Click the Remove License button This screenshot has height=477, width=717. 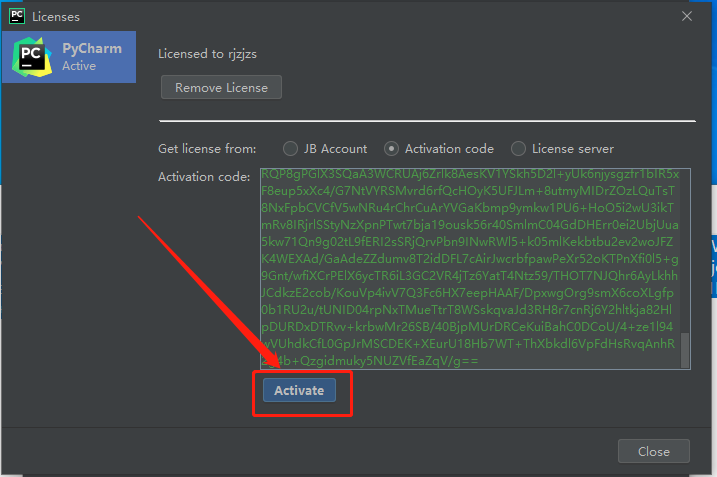tap(221, 87)
